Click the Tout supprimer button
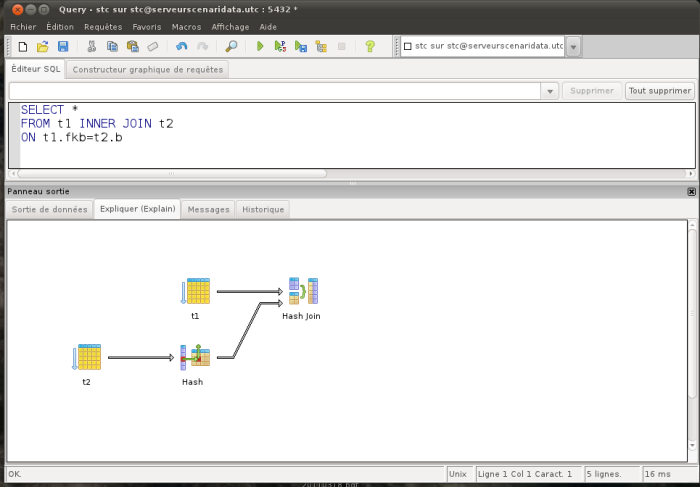The width and height of the screenshot is (700, 487). [x=660, y=91]
